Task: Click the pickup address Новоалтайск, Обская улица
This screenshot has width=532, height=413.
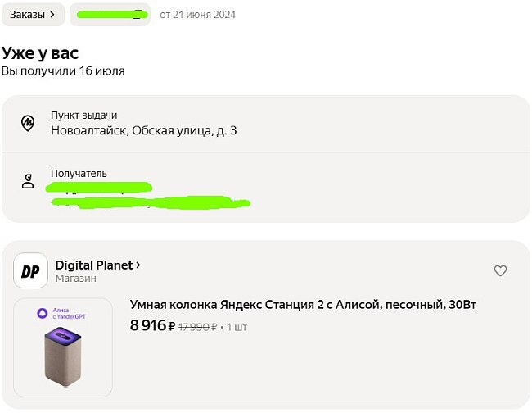Action: 144,130
